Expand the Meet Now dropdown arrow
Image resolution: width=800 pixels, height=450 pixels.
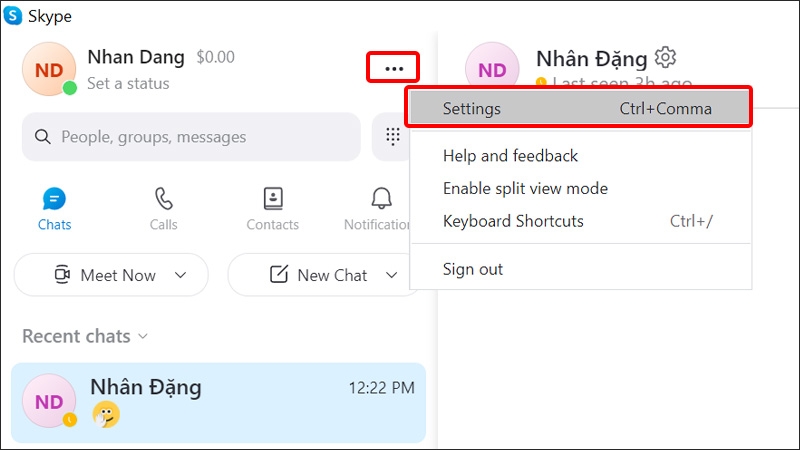point(181,275)
